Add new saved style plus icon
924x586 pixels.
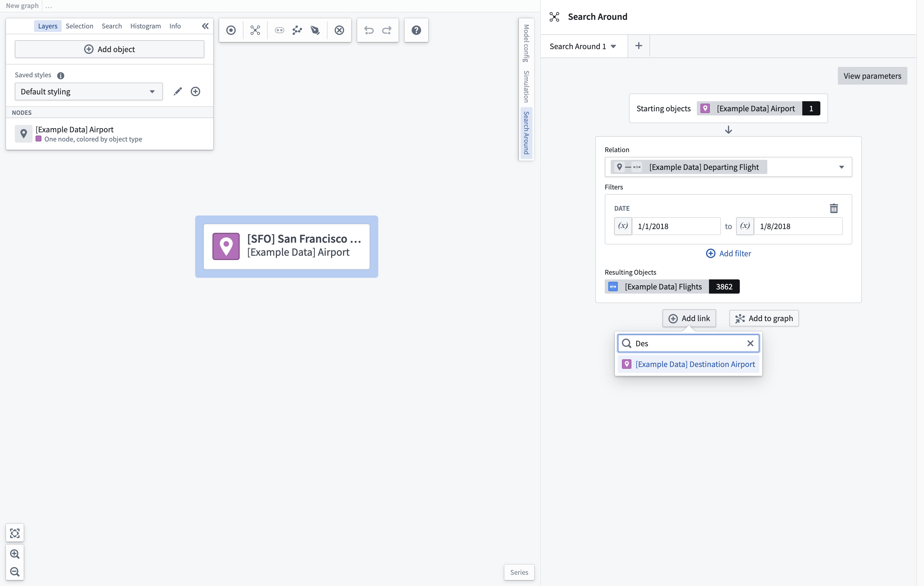pyautogui.click(x=195, y=92)
